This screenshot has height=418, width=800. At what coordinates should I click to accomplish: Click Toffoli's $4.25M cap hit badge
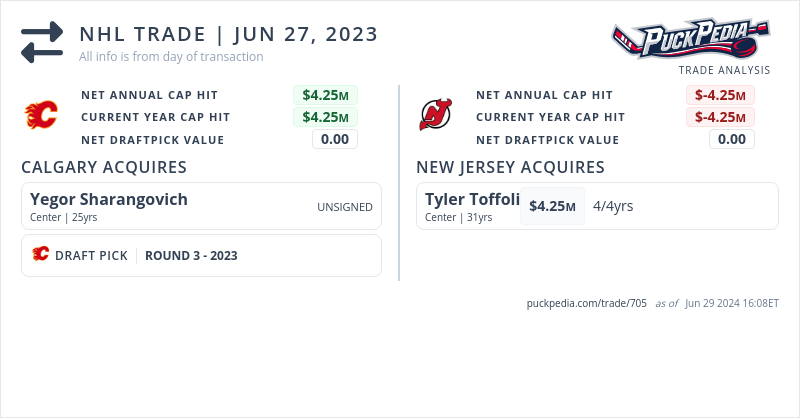pyautogui.click(x=552, y=206)
